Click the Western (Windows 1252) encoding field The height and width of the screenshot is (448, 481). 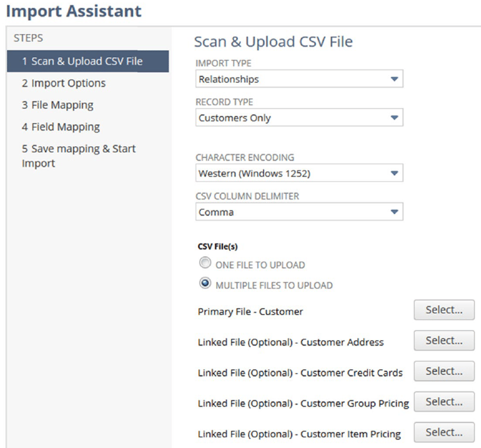point(299,173)
